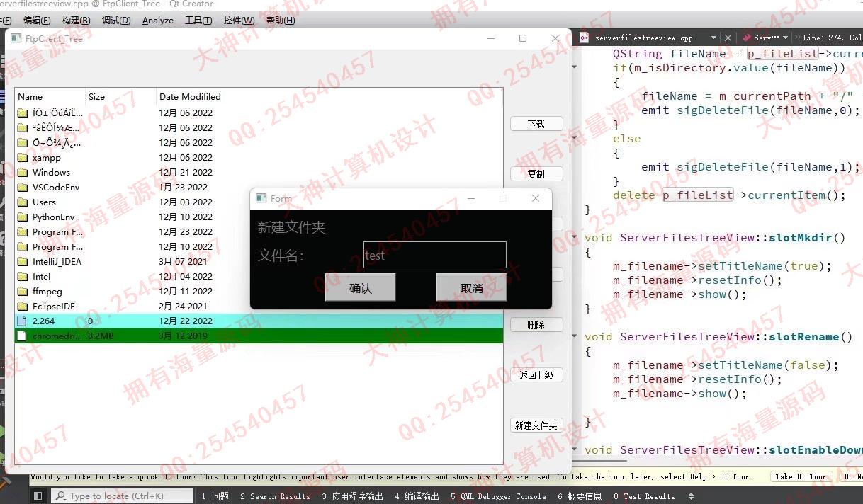Open the Analyze menu
The image size is (863, 504).
[x=157, y=21]
